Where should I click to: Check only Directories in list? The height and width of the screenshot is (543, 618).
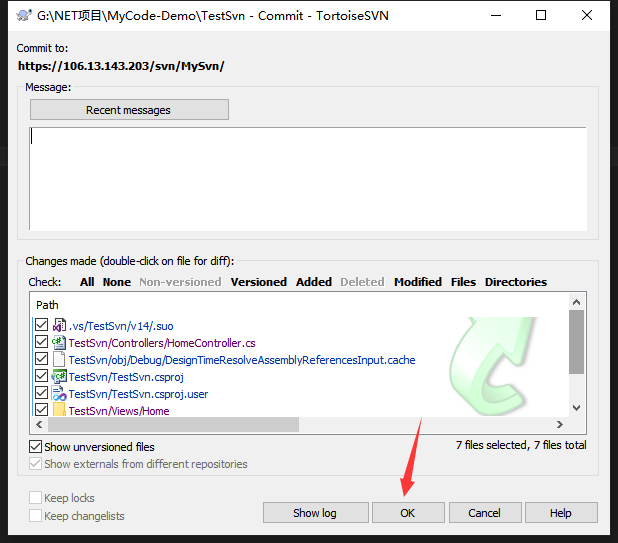[516, 282]
